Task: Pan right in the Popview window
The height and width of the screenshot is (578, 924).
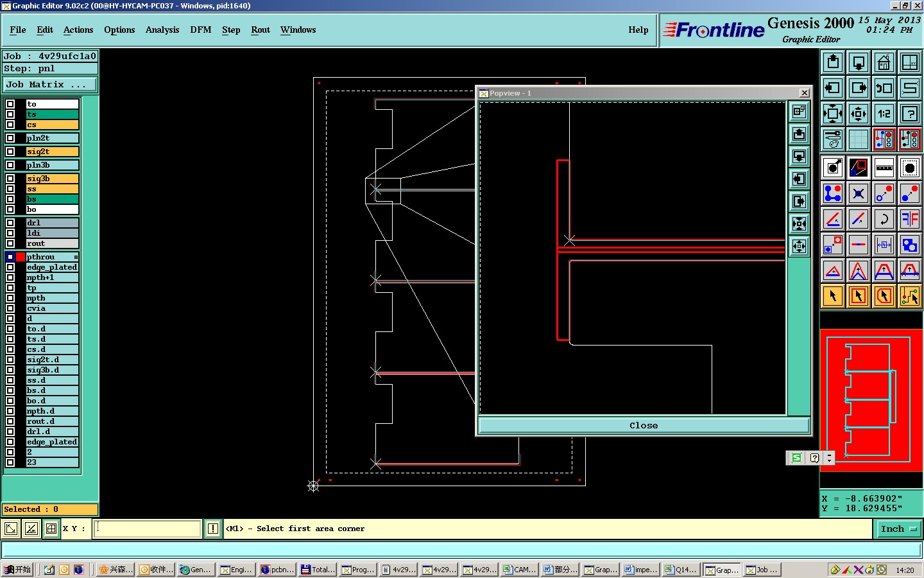Action: tap(799, 202)
